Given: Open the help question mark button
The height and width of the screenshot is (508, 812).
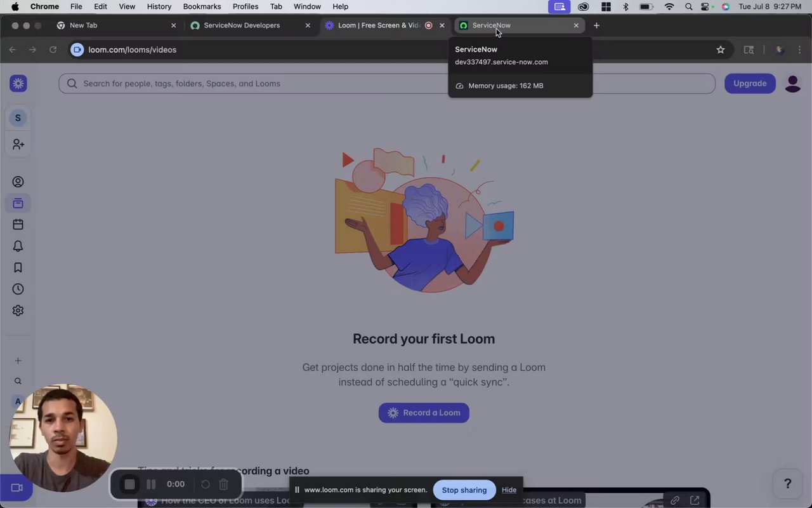Looking at the screenshot, I should pos(787,484).
